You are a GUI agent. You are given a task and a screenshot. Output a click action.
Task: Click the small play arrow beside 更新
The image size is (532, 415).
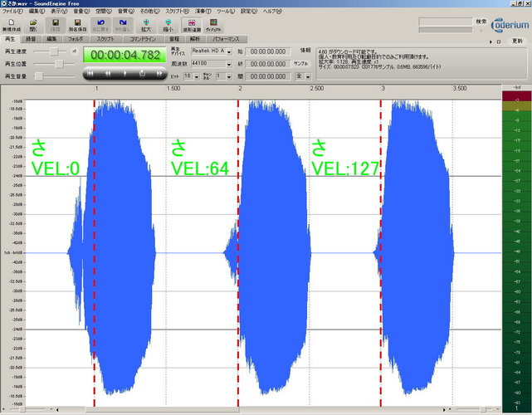[491, 41]
